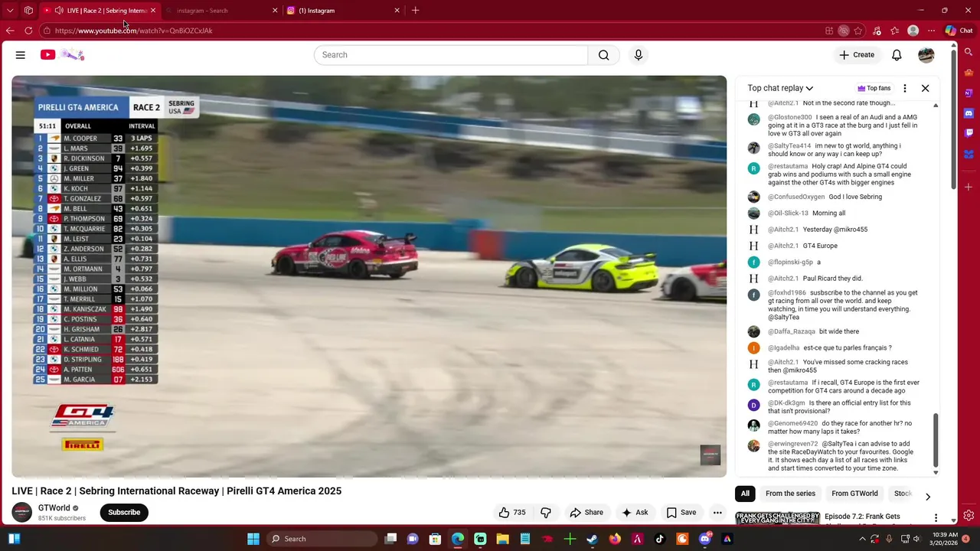980x551 pixels.
Task: Open the GTWorld channel avatar
Action: [22, 512]
